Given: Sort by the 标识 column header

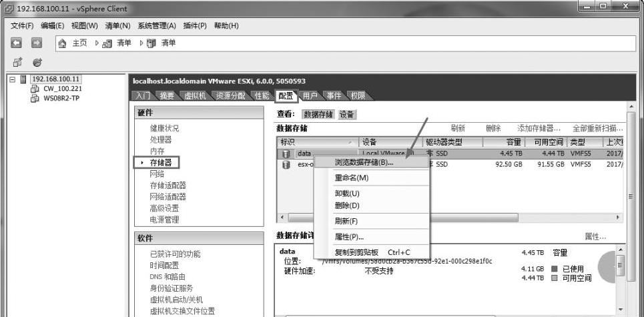Looking at the screenshot, I should pyautogui.click(x=318, y=142).
